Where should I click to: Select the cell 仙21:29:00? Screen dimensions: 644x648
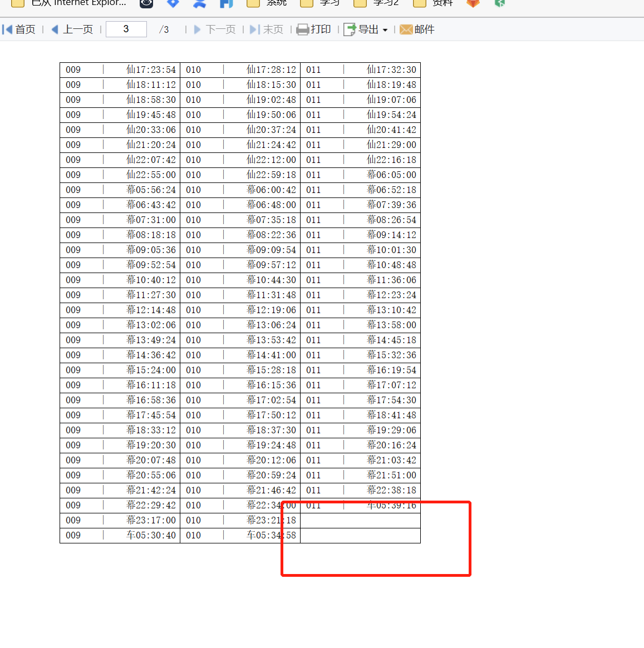pyautogui.click(x=391, y=145)
